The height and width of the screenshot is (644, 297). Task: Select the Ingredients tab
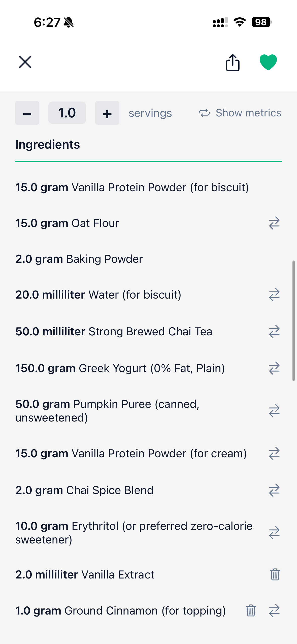[x=48, y=145]
